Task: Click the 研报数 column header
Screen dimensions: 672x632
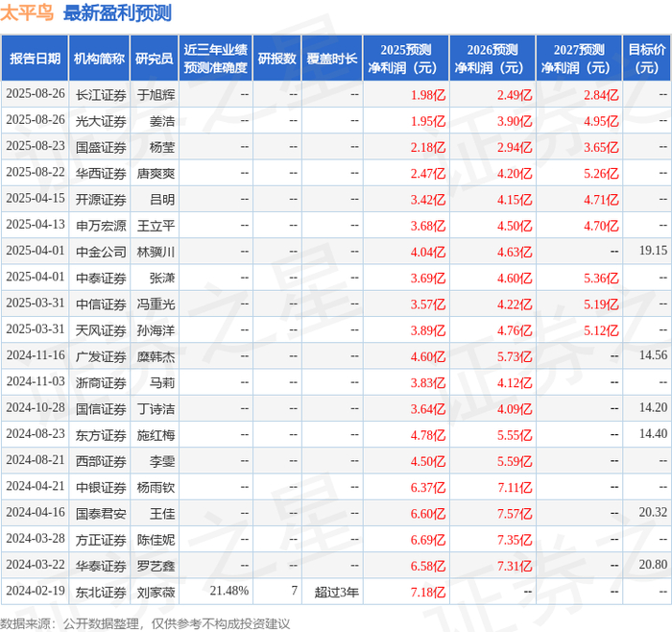Action: (x=276, y=59)
